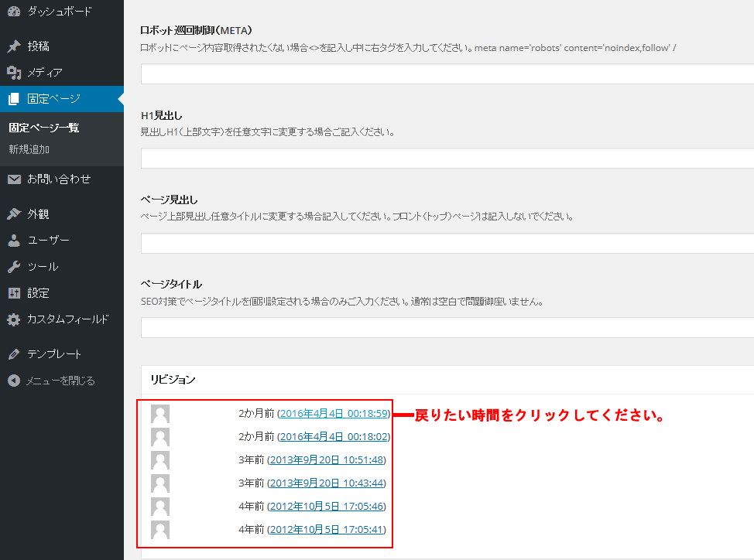Open 固定ページ一覧 submenu entry
The image size is (754, 560).
(x=44, y=128)
